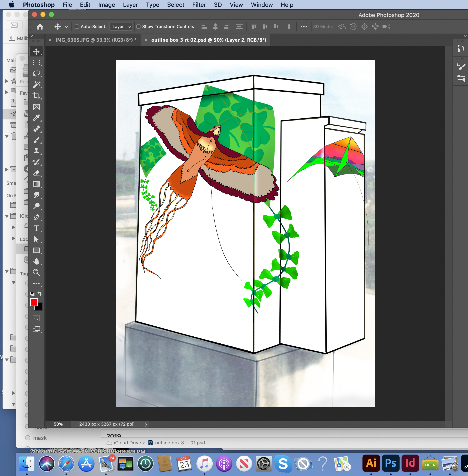
Task: Select the Eraser tool
Action: click(x=36, y=173)
